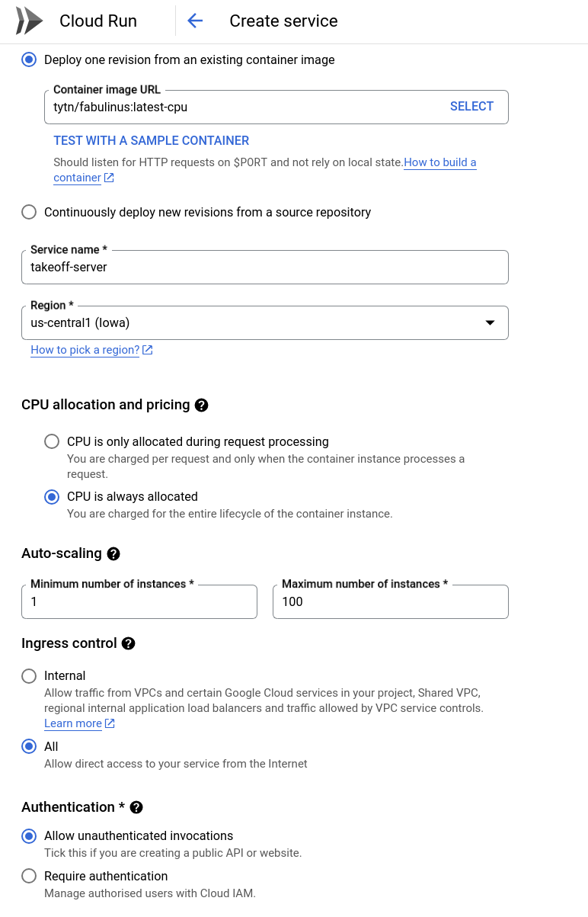Click the Region dropdown arrow
The image size is (588, 917).
coord(490,322)
